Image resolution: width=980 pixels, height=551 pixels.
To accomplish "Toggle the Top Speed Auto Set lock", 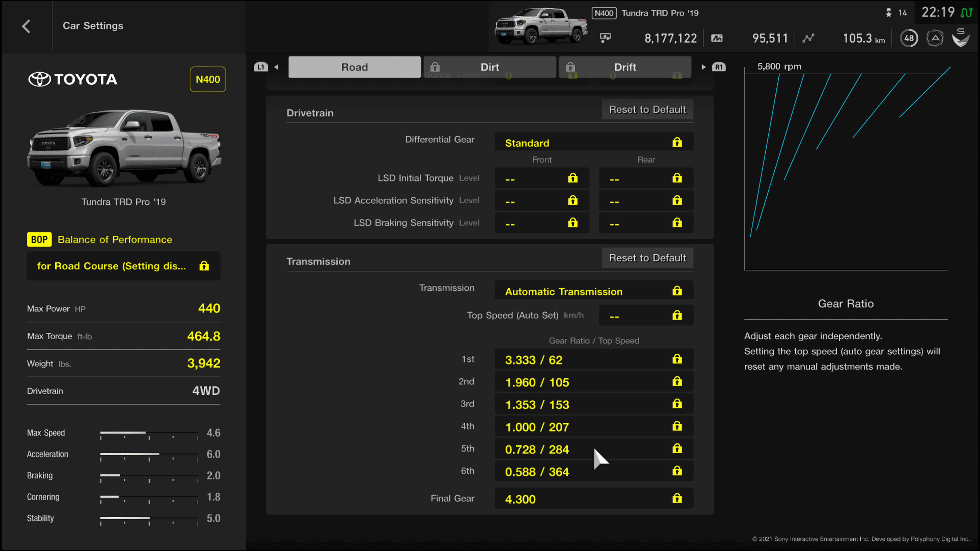I will pyautogui.click(x=677, y=315).
